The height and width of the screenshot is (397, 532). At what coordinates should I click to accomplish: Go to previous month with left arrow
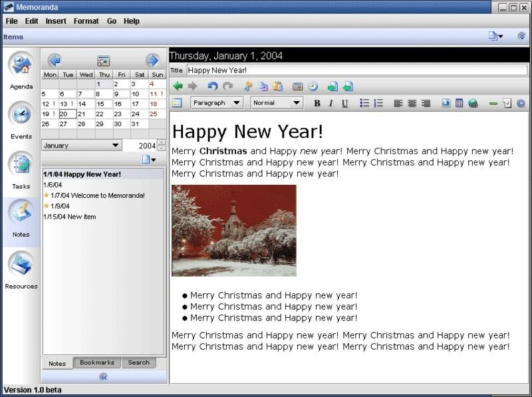pos(55,61)
